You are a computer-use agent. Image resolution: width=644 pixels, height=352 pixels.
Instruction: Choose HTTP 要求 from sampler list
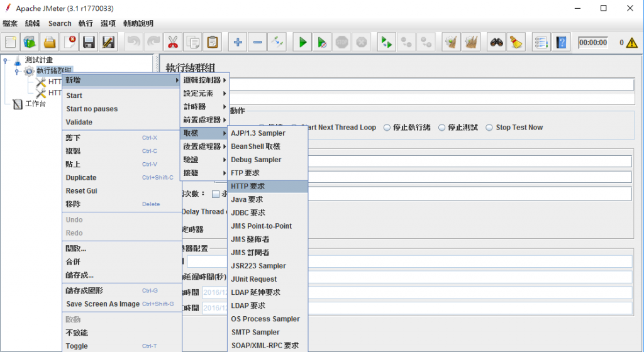pyautogui.click(x=268, y=186)
